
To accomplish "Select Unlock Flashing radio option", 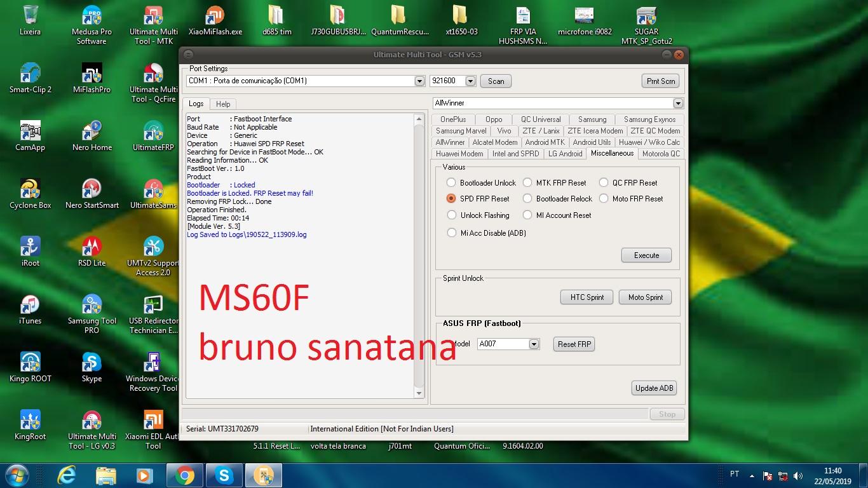I will coord(451,215).
